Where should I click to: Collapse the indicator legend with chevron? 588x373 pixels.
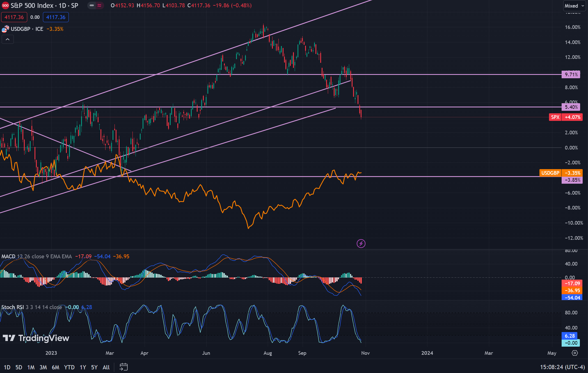click(8, 40)
